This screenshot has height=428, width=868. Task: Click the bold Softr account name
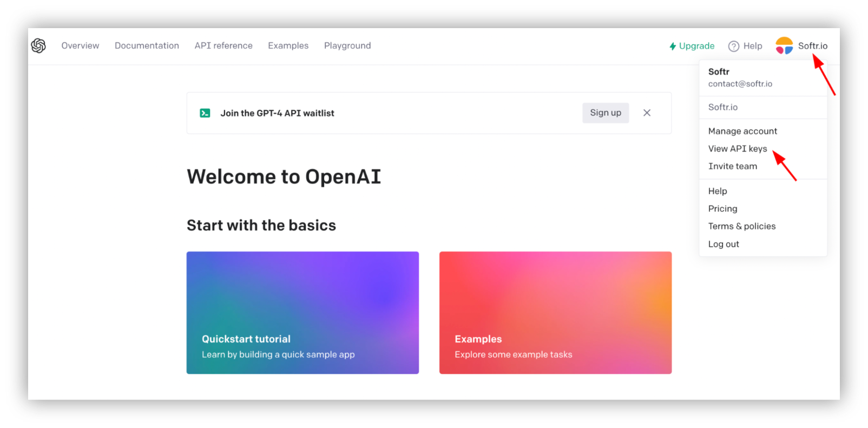tap(719, 72)
